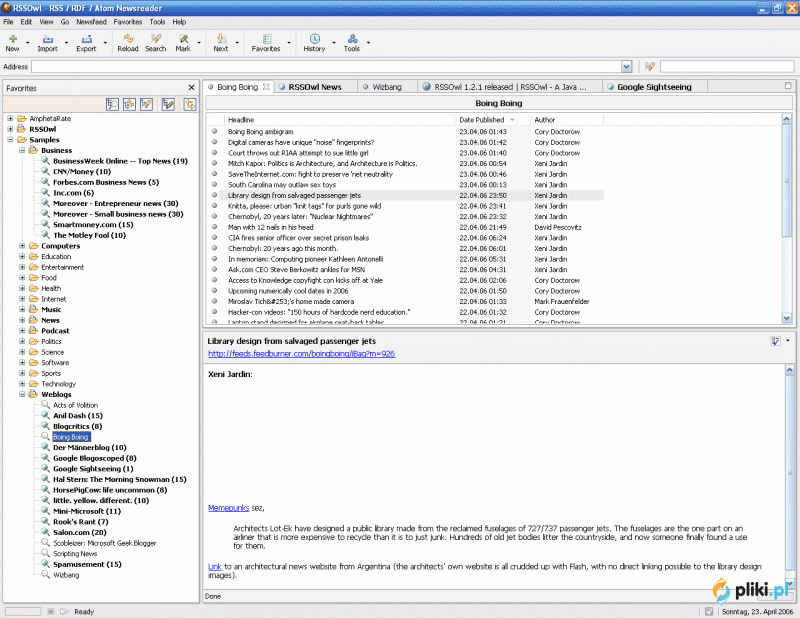Collapse the Samples folder
The image size is (800, 618).
pyautogui.click(x=10, y=139)
